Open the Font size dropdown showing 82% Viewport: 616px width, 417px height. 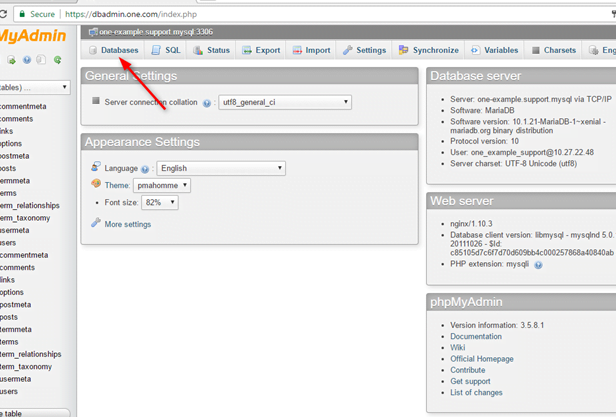160,202
